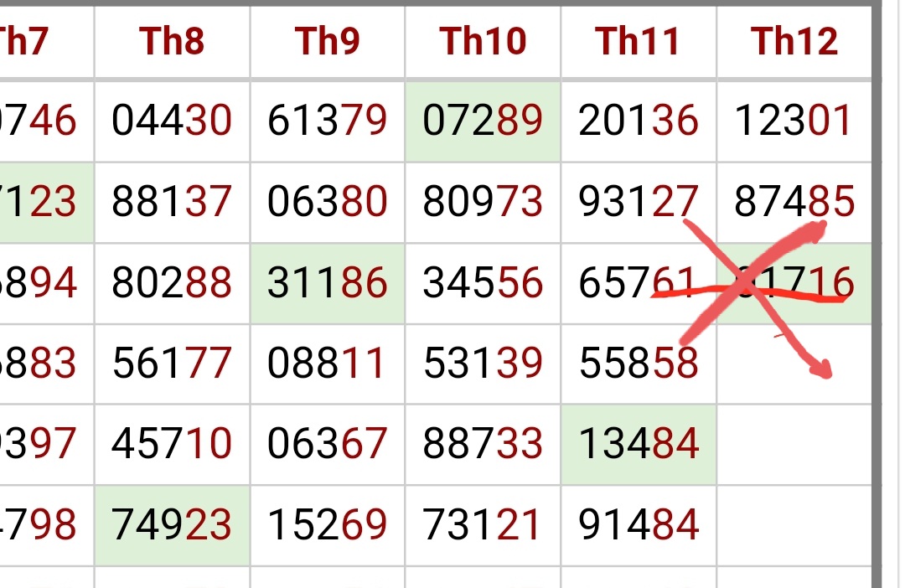Click the number 87485 under Th12
Viewport: 905px width, 588px height.
[x=794, y=202]
